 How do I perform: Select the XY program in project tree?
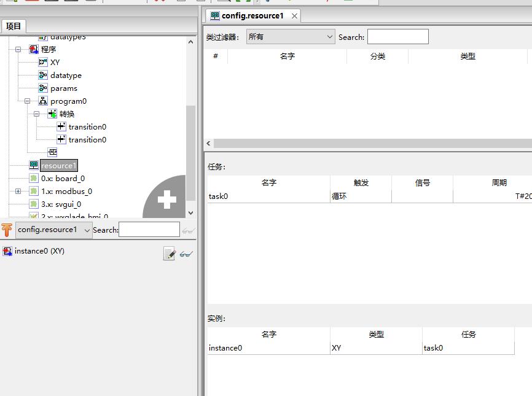(55, 62)
